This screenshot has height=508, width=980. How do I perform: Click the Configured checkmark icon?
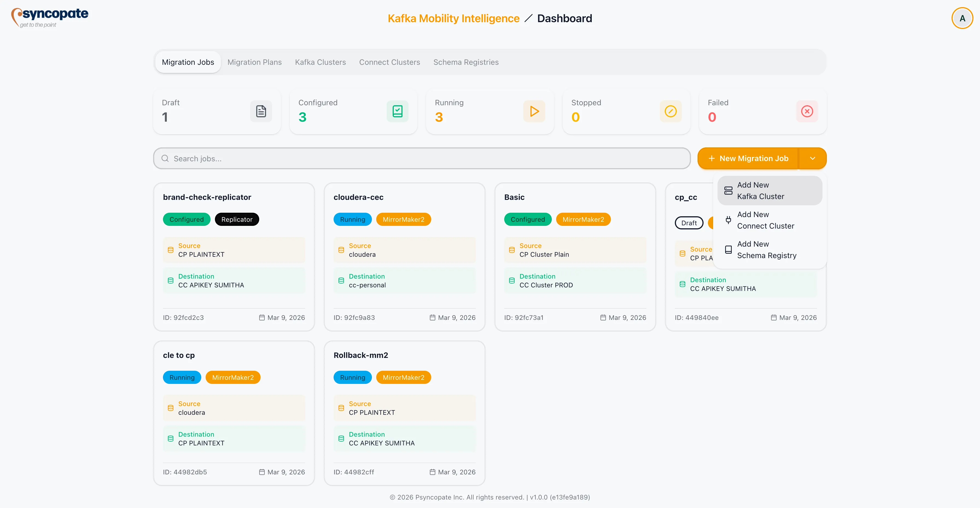397,111
